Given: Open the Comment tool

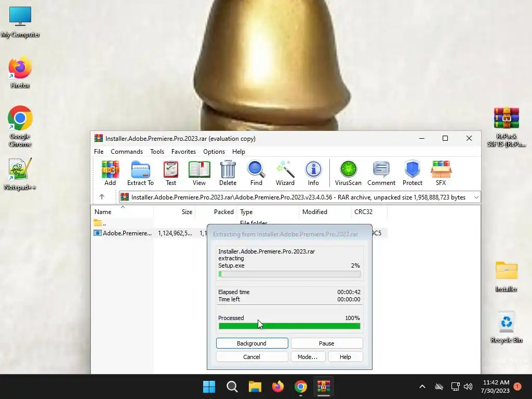Looking at the screenshot, I should pos(381,173).
